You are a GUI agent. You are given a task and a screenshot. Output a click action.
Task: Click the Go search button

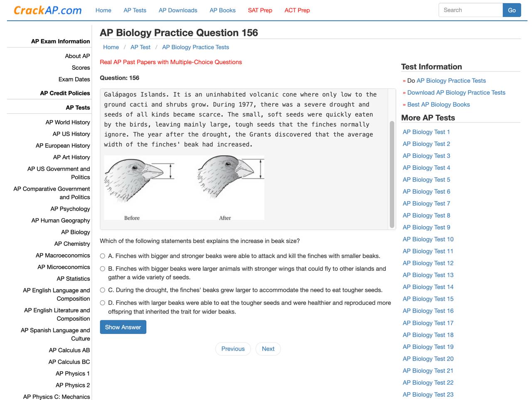[512, 10]
